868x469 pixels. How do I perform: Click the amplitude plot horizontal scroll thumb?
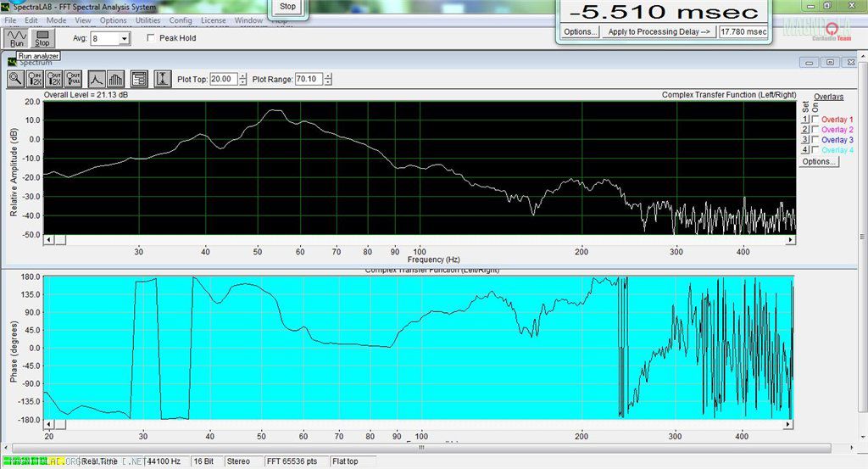60,240
